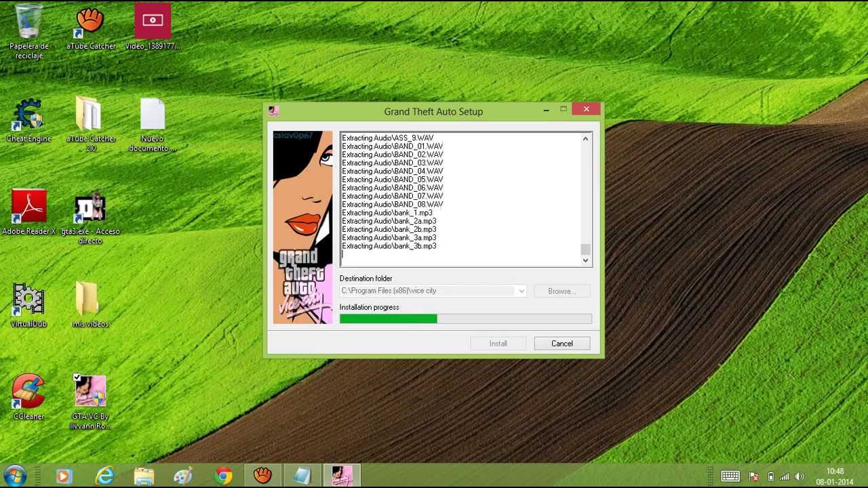Select the Adobe Reader X shortcut
The image size is (868, 488).
(x=28, y=213)
